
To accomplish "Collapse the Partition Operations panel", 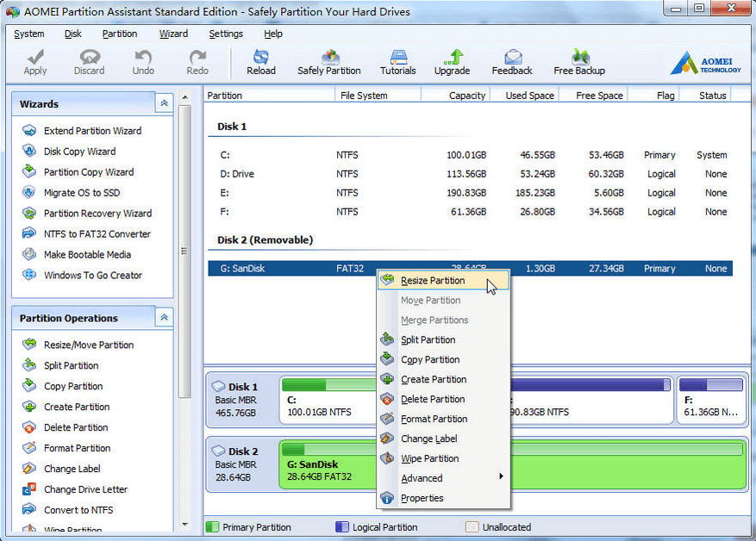I will click(164, 318).
